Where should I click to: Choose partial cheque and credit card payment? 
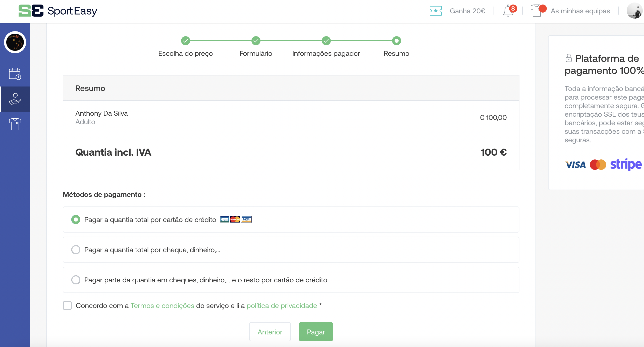click(76, 280)
